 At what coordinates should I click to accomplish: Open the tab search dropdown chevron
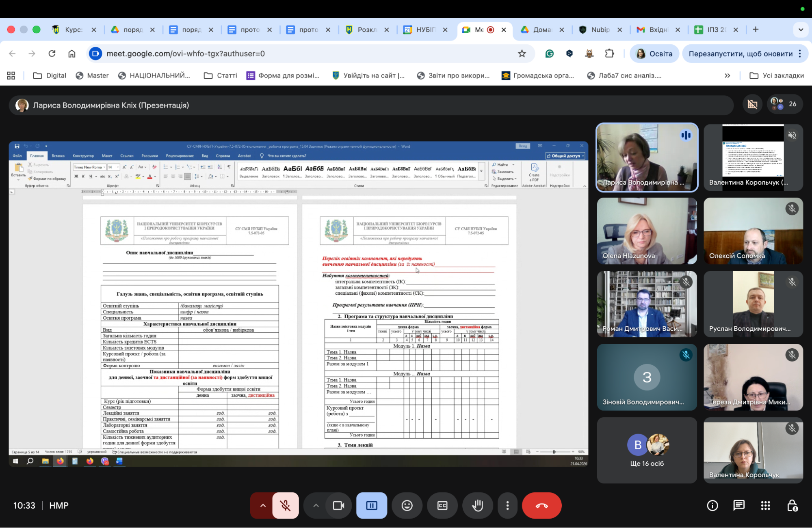point(801,30)
